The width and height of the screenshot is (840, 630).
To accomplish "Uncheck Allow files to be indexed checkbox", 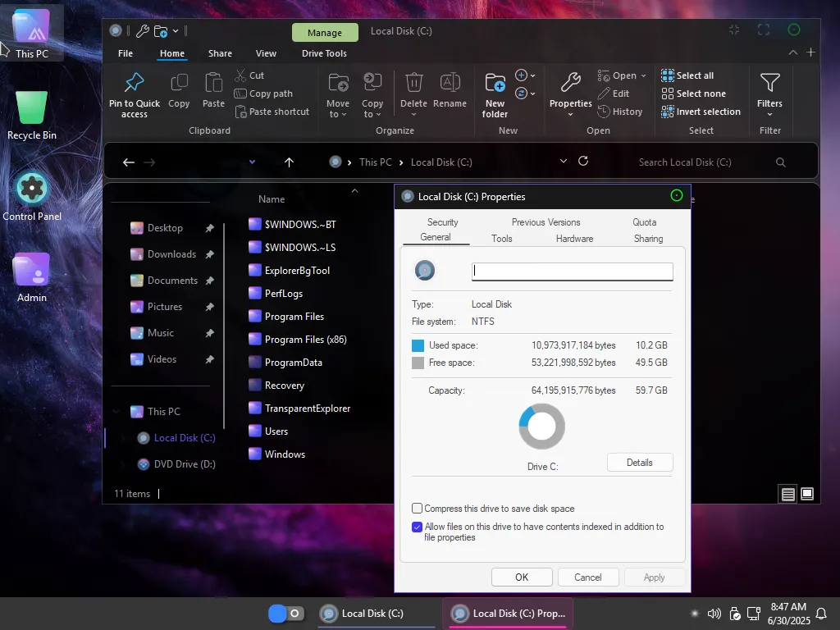I will (x=417, y=527).
